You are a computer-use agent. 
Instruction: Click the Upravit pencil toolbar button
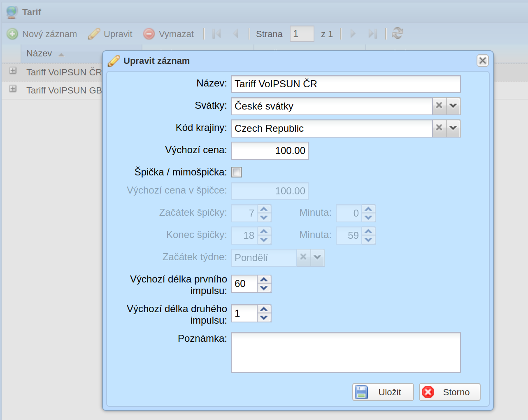point(110,34)
